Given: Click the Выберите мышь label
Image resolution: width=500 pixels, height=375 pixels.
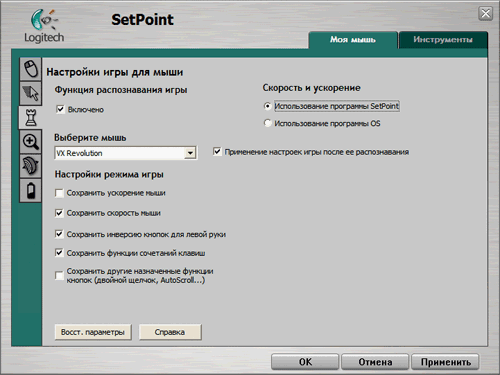Looking at the screenshot, I should click(x=90, y=138).
